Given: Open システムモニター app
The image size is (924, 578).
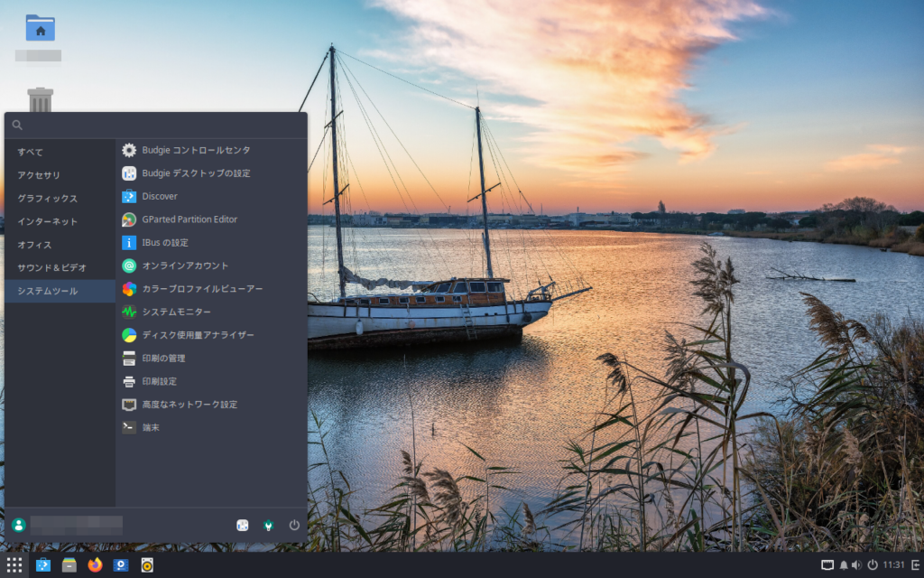Looking at the screenshot, I should pyautogui.click(x=176, y=312).
